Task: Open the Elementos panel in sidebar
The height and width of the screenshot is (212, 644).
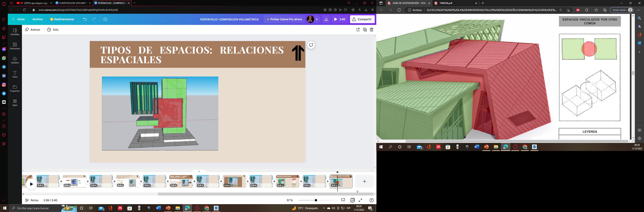Action: point(15,46)
